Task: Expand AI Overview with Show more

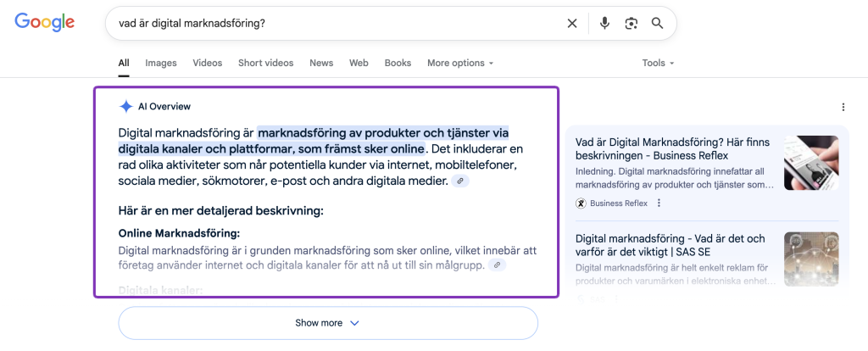Action: tap(328, 323)
